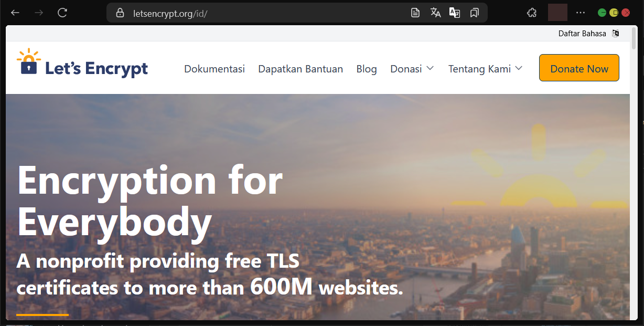Click the translate page icon

[x=435, y=13]
